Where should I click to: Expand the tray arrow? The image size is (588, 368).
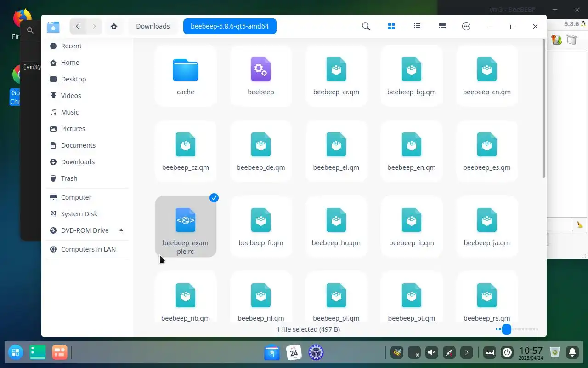point(467,353)
